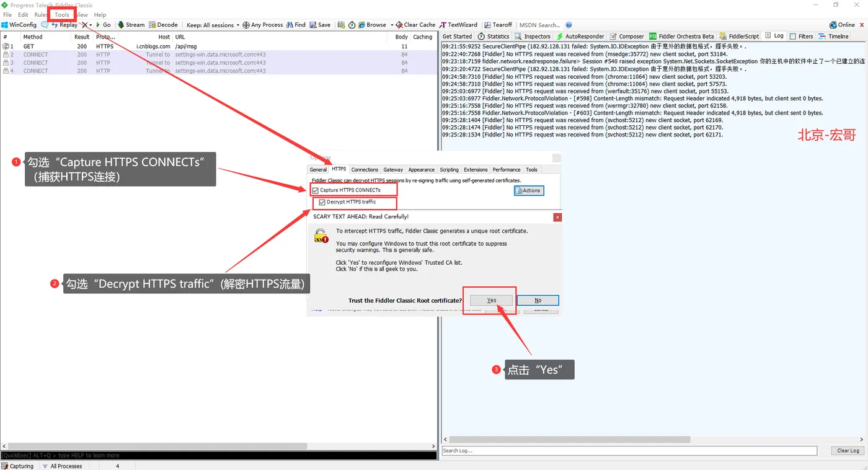Open the Appearance tab in Options
The width and height of the screenshot is (868, 470).
click(422, 170)
